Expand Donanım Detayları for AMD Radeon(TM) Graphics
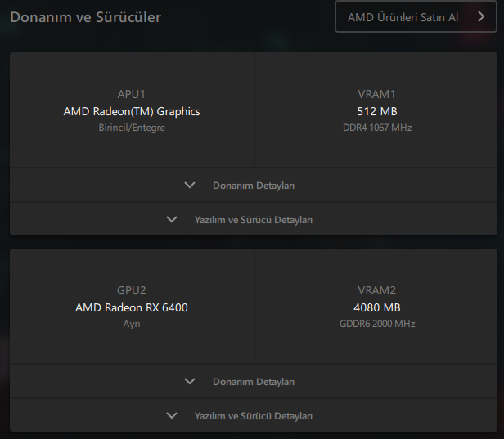 [253, 186]
